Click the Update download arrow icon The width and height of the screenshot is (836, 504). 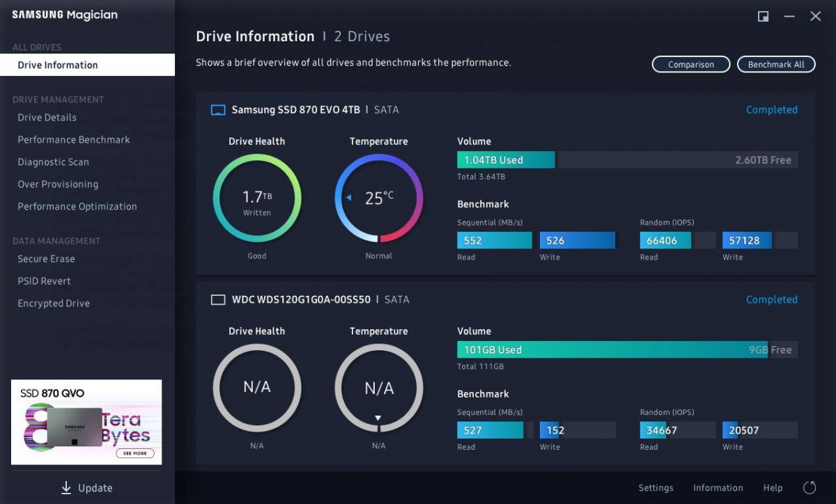(66, 488)
